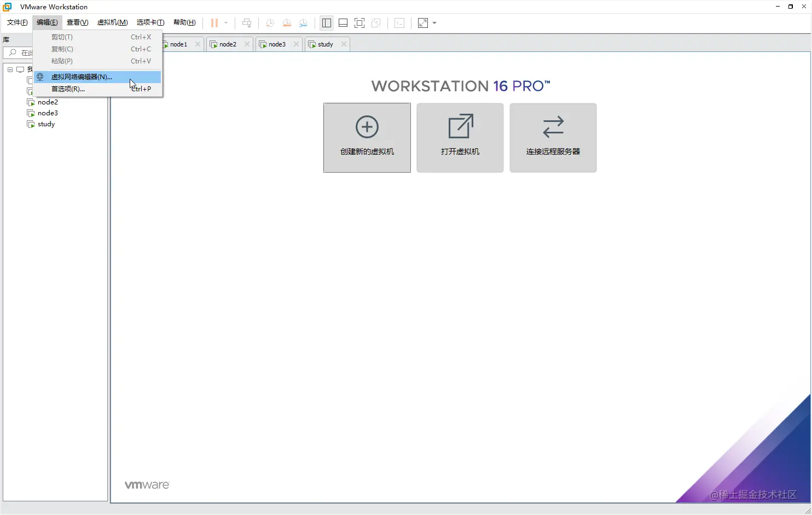Select study in the library tree

point(46,124)
